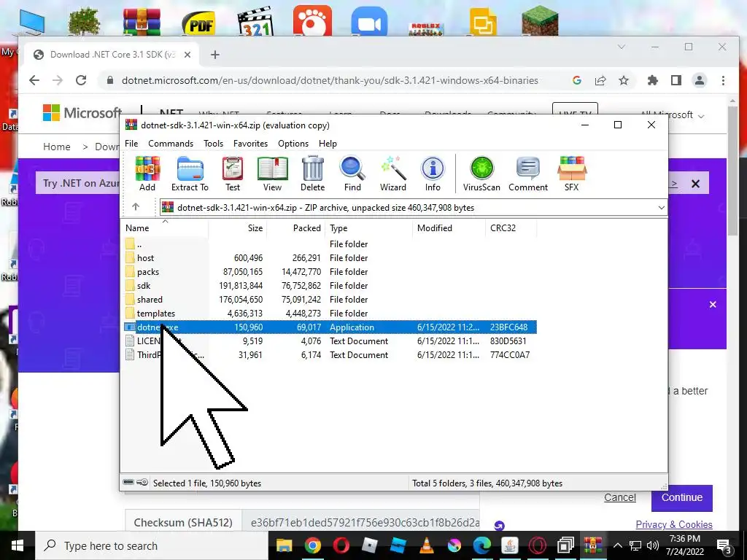
Task: Go back in Chrome browser
Action: coord(34,80)
